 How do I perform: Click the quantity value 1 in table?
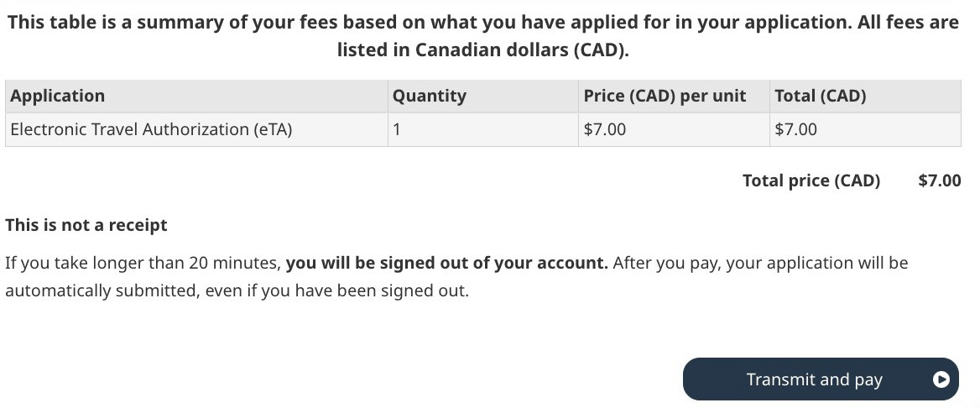pos(397,129)
